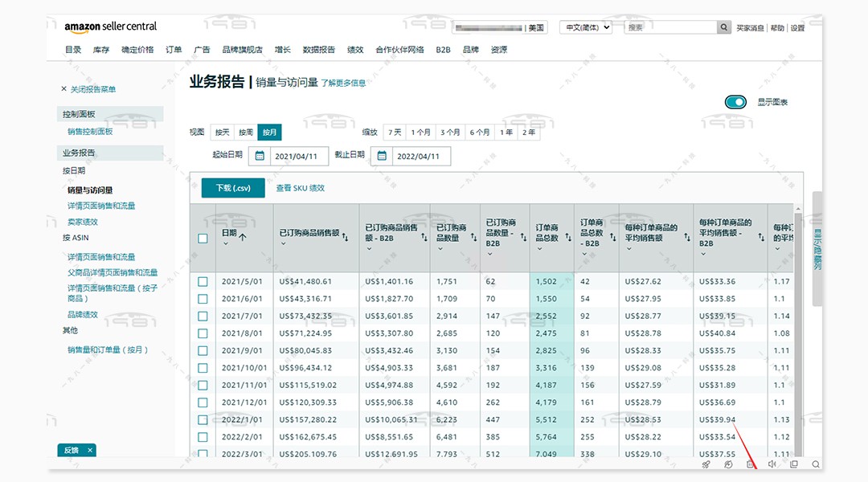This screenshot has width=868, height=482.
Task: Check the 2021/8/01 row checkbox
Action: point(203,333)
